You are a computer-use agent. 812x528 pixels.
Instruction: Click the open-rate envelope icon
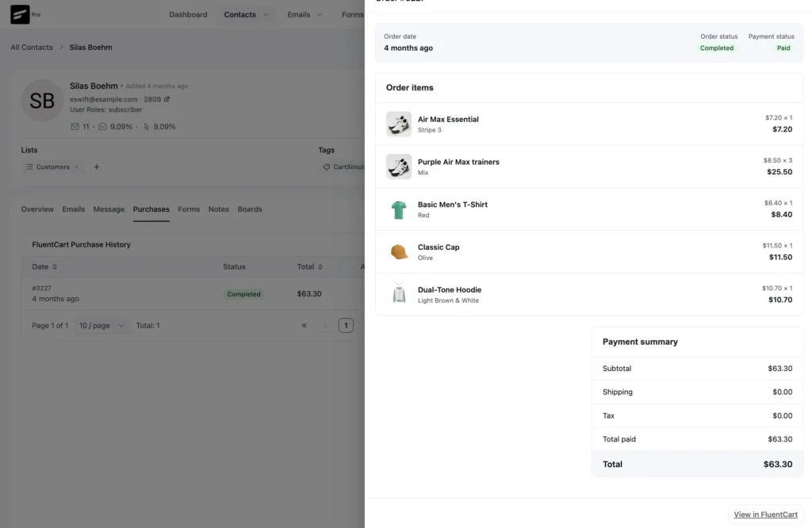[102, 126]
